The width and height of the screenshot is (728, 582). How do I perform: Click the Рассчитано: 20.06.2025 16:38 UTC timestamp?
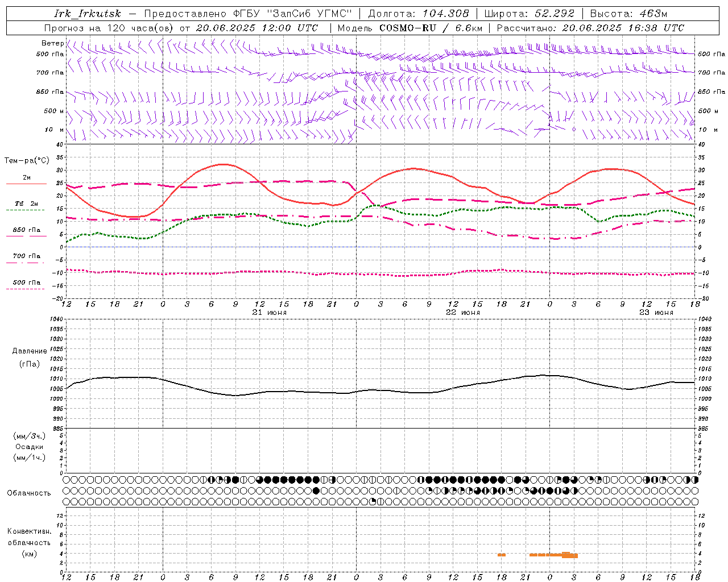[x=590, y=28]
